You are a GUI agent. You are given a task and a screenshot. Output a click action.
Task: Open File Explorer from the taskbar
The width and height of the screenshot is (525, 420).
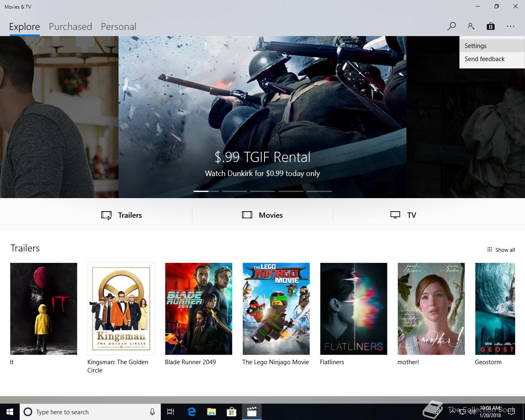[212, 412]
